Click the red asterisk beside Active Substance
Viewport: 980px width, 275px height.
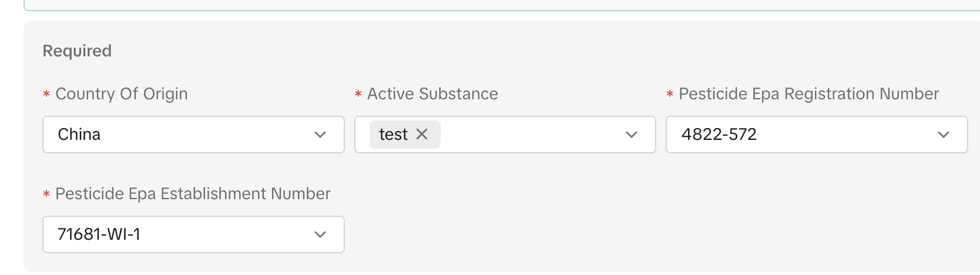pos(358,95)
